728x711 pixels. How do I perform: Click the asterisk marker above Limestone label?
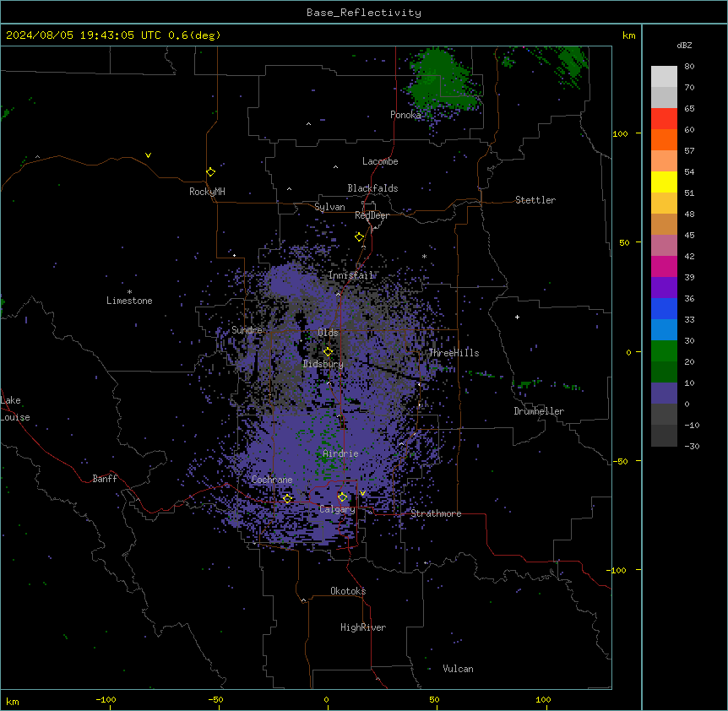[x=129, y=291]
